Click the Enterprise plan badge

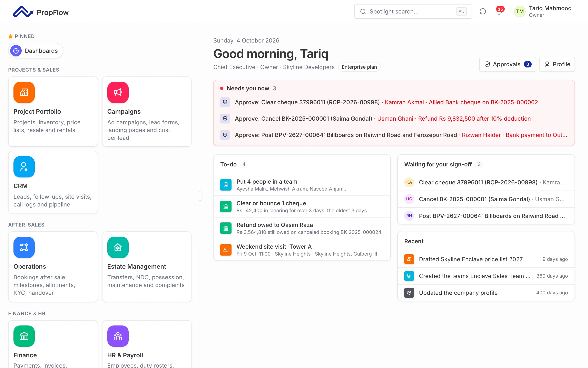click(x=359, y=67)
